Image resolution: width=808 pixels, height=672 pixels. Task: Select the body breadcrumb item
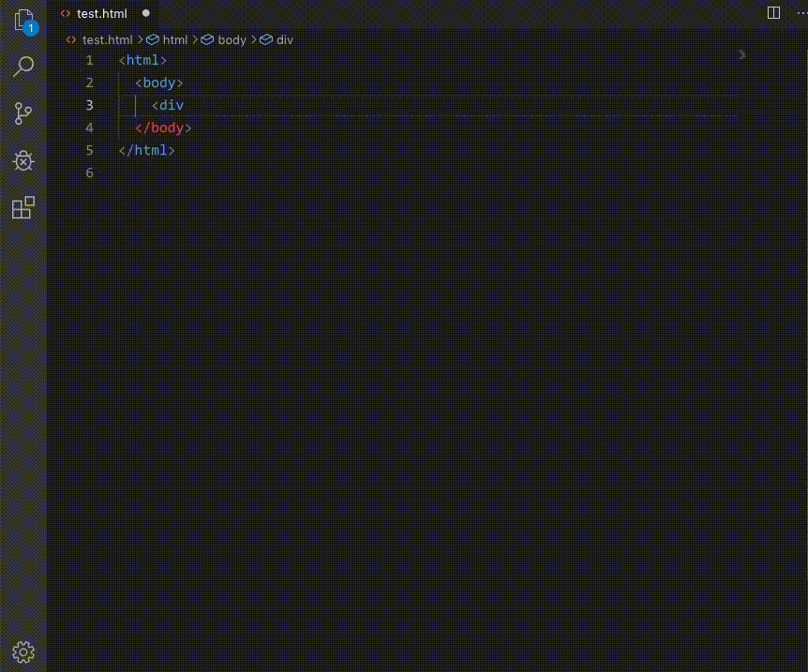(232, 40)
